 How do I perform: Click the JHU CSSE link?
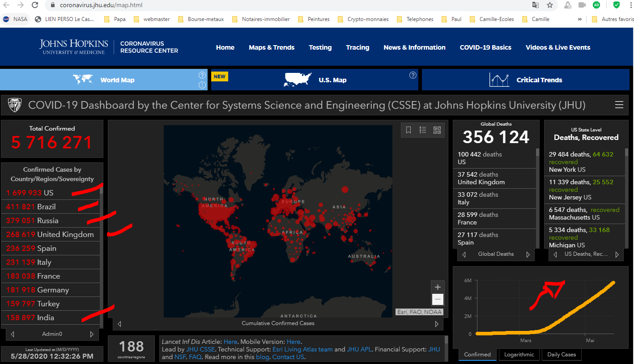[201, 349]
